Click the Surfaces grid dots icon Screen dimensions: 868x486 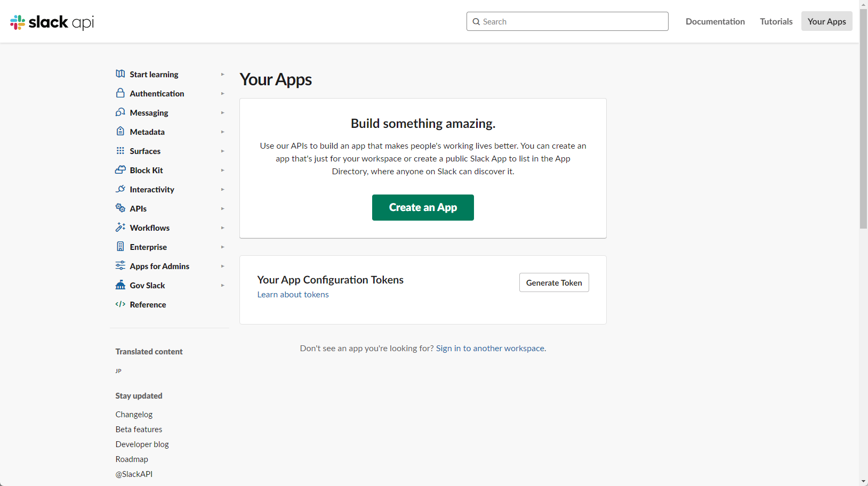point(120,150)
